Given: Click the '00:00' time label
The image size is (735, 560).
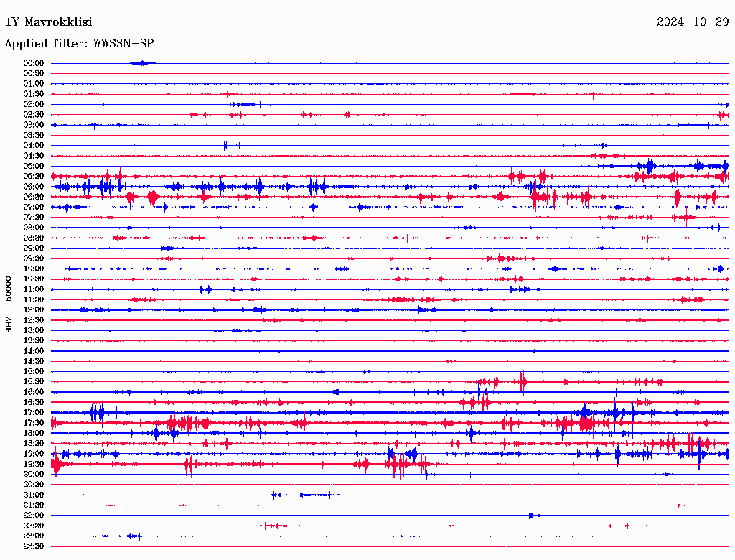Looking at the screenshot, I should [x=33, y=63].
